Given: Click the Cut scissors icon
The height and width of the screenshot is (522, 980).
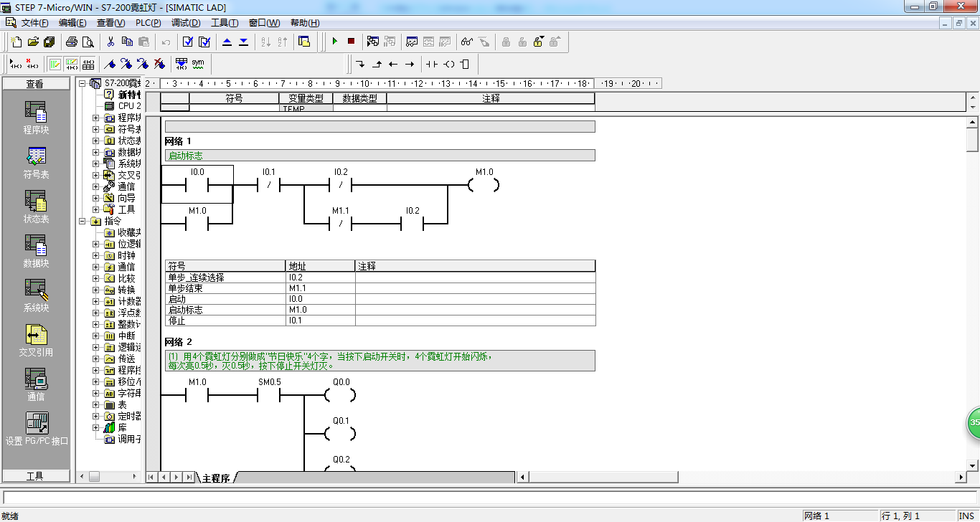Looking at the screenshot, I should 110,42.
